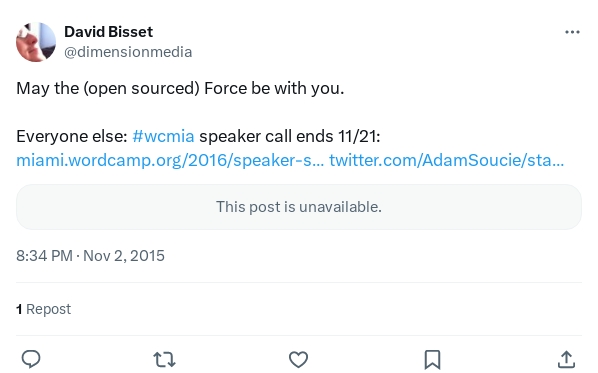Click the 'speaker call ends 11/21' text
Viewport: 598px width, 373px height.
290,136
